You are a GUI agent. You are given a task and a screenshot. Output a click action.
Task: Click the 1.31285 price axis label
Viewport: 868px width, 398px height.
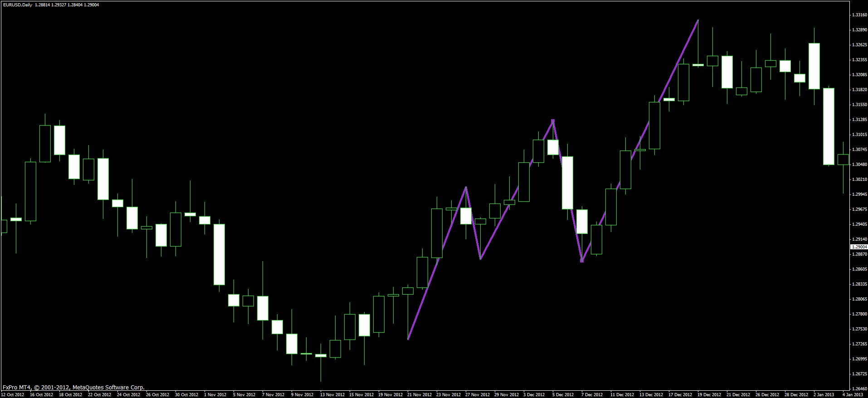[859, 120]
